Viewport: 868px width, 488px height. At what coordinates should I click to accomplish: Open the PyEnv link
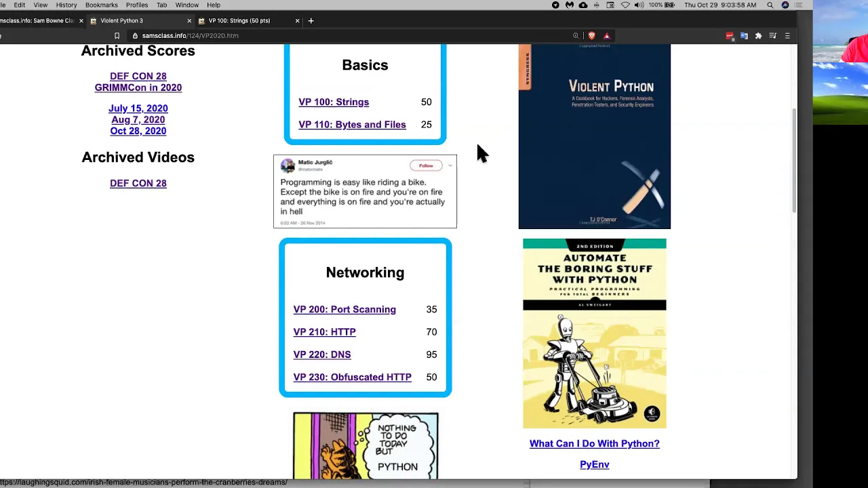pyautogui.click(x=595, y=464)
